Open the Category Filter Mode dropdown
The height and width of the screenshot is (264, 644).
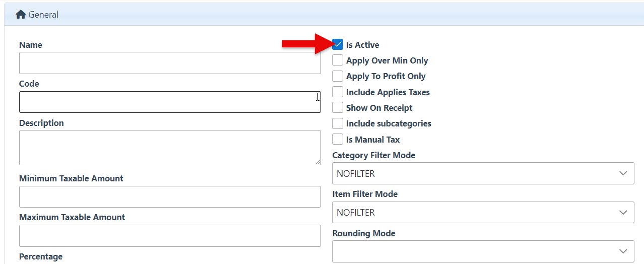pos(483,173)
